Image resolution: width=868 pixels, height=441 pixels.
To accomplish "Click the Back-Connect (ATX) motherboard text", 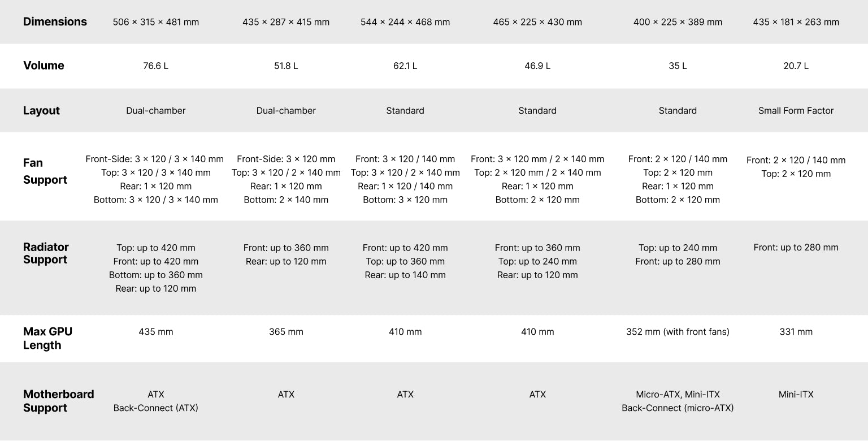I will click(x=156, y=408).
